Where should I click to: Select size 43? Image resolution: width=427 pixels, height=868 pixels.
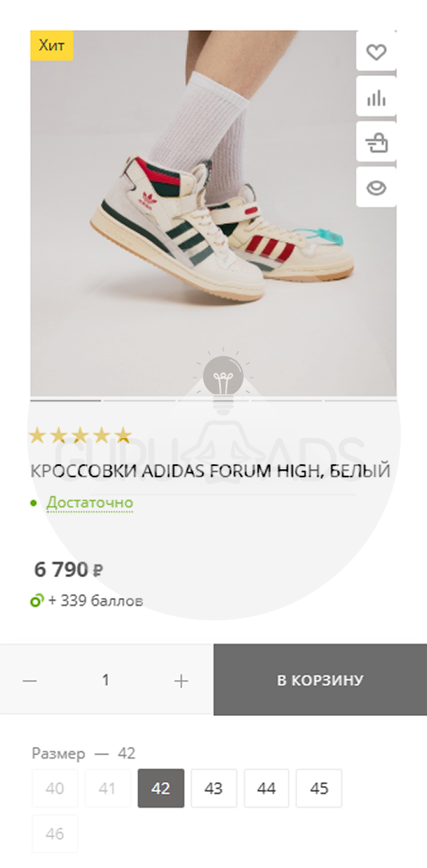213,788
